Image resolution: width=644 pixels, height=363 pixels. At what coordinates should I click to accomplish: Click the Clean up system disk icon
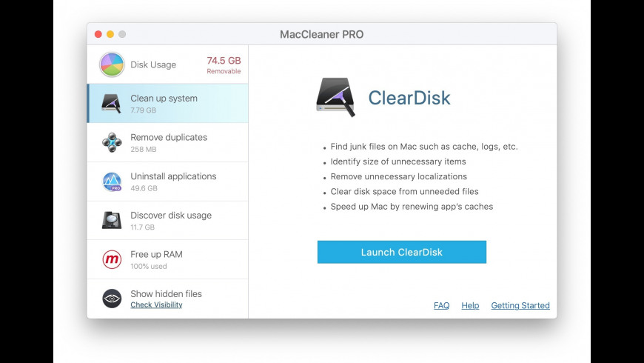coord(112,103)
